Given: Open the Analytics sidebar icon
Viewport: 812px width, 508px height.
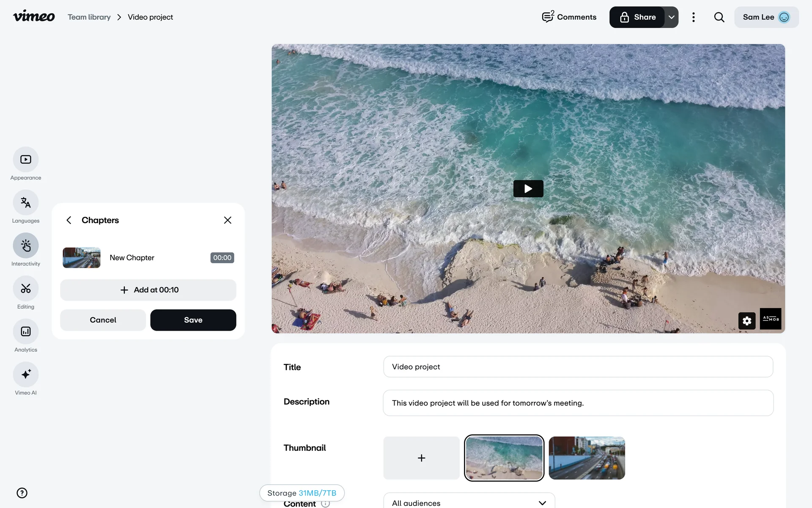Looking at the screenshot, I should click(26, 331).
